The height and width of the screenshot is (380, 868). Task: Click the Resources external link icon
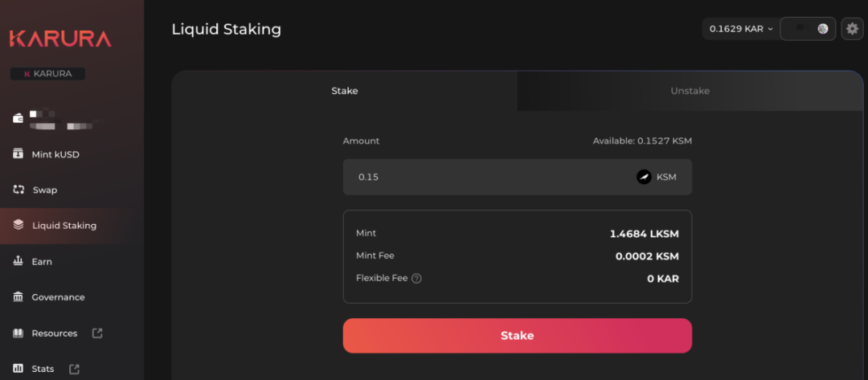tap(97, 333)
